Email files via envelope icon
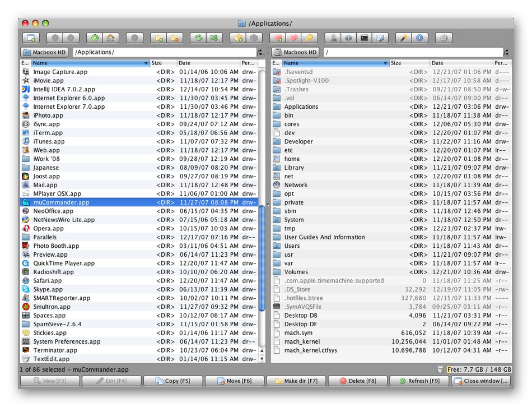The width and height of the screenshot is (532, 407). click(x=380, y=38)
